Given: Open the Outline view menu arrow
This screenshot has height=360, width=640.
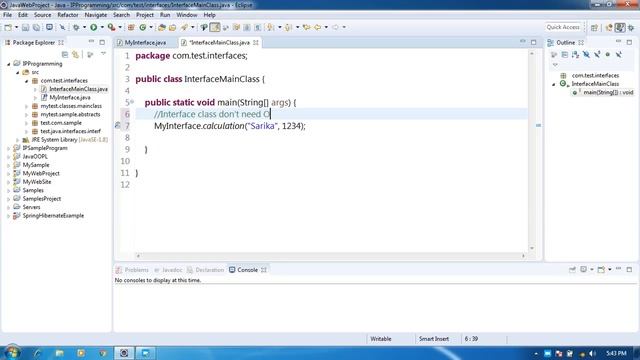Looking at the screenshot, I should click(x=555, y=65).
